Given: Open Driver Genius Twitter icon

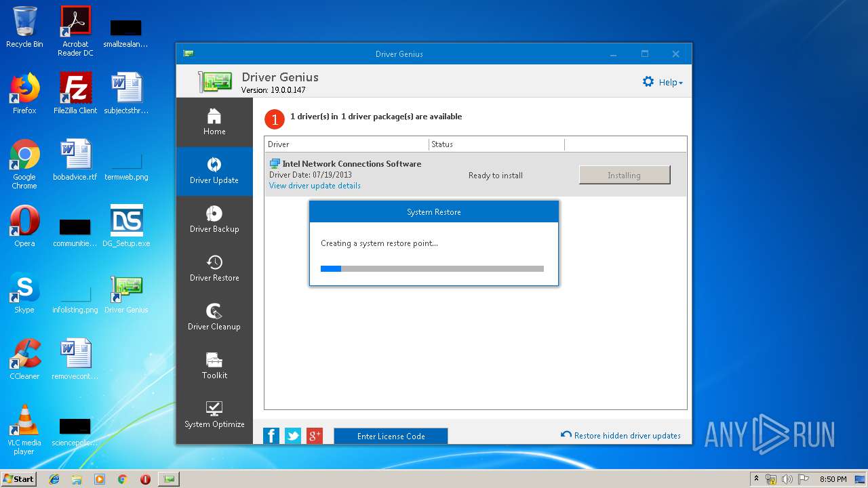Looking at the screenshot, I should pos(293,436).
